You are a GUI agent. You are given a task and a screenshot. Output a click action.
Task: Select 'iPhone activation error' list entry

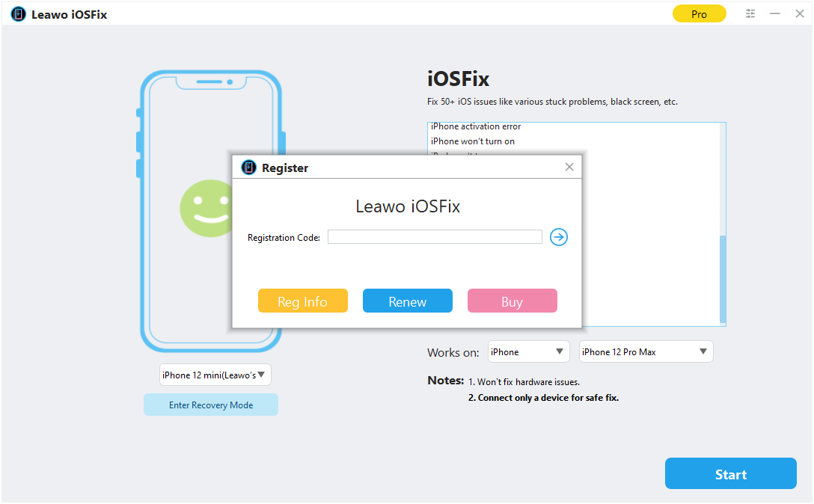[x=476, y=126]
